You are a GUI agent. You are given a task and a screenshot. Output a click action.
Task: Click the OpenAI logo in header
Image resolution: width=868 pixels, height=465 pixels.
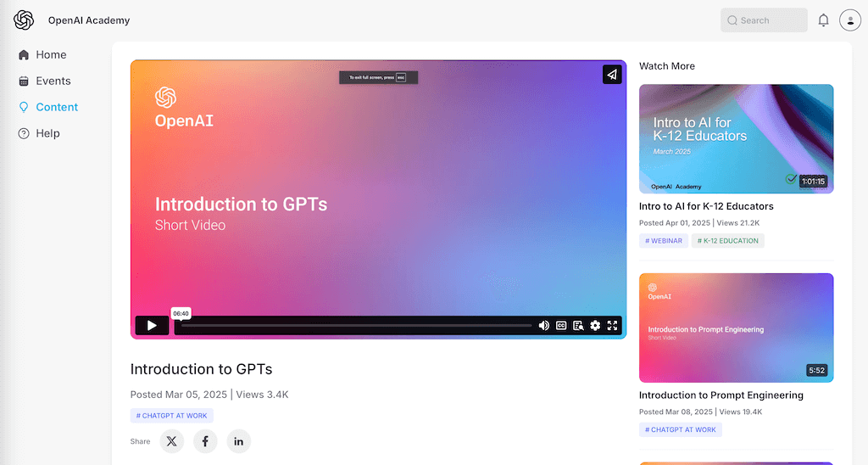pyautogui.click(x=24, y=20)
